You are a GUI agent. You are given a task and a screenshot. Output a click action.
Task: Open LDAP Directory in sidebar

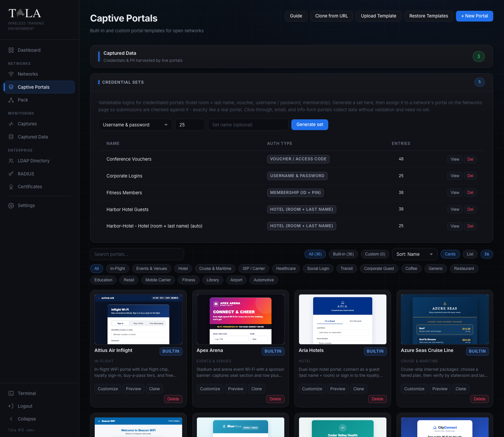click(x=39, y=161)
